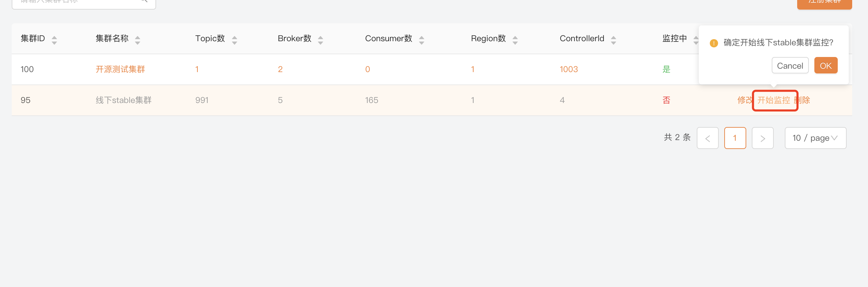
Task: Sort table by 集群ID column
Action: [54, 40]
